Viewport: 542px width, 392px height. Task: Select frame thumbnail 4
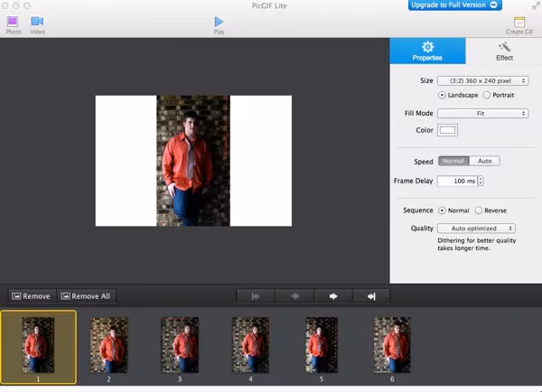pyautogui.click(x=250, y=345)
